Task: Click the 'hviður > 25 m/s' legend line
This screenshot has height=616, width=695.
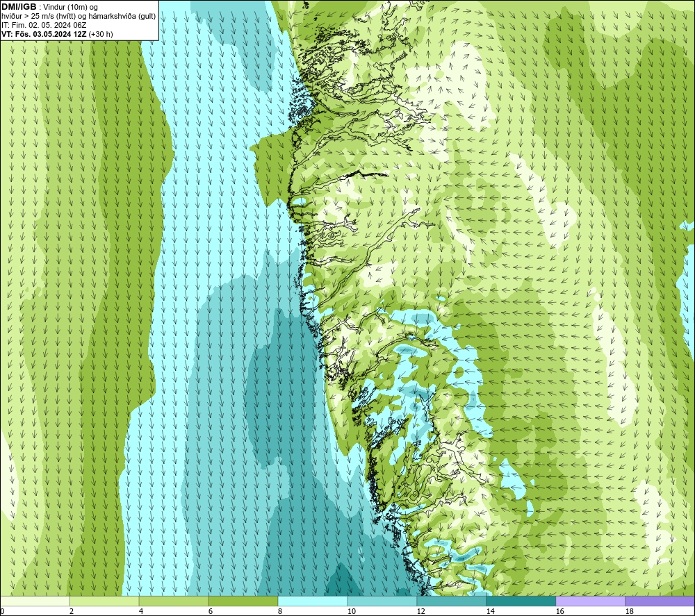Action: click(x=79, y=17)
